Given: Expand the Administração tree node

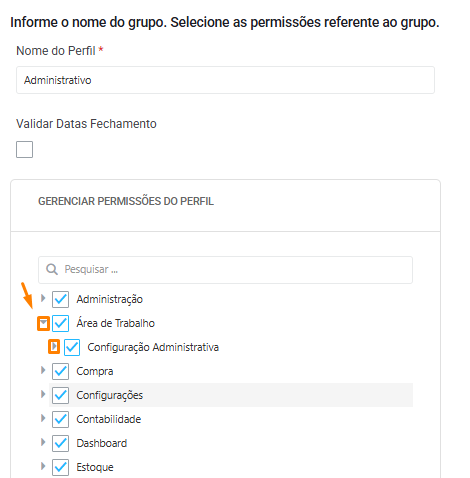Looking at the screenshot, I should point(43,298).
